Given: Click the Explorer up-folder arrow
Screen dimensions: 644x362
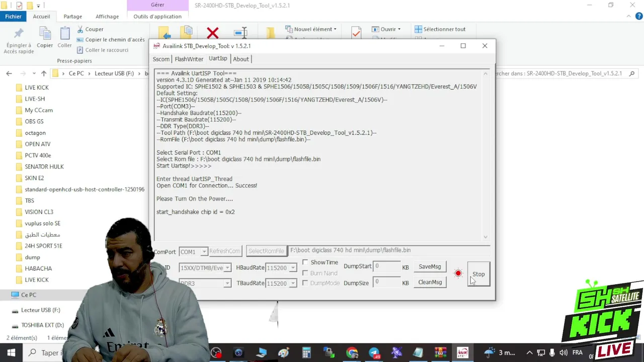Looking at the screenshot, I should [44, 73].
